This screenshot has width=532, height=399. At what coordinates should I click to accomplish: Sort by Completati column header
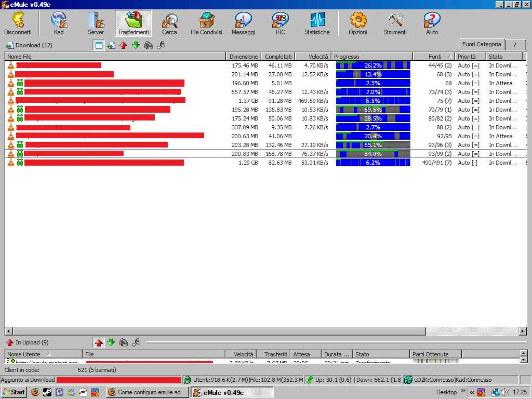pos(278,57)
